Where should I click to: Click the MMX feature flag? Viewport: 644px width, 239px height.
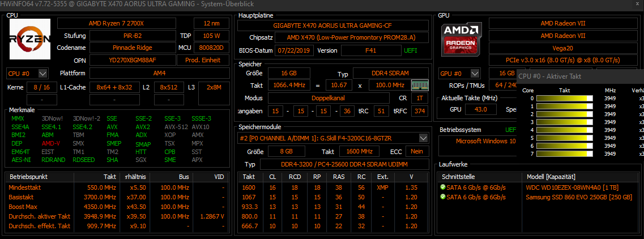18,119
